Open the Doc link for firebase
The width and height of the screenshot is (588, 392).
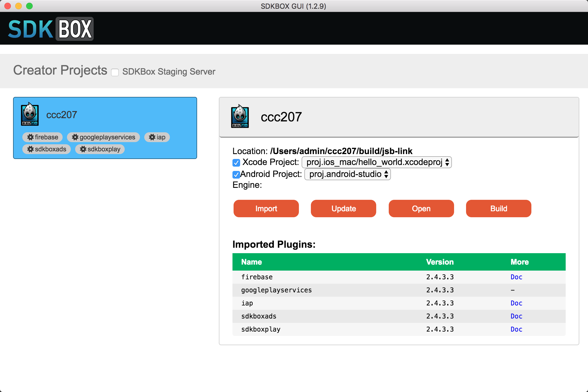coord(516,277)
